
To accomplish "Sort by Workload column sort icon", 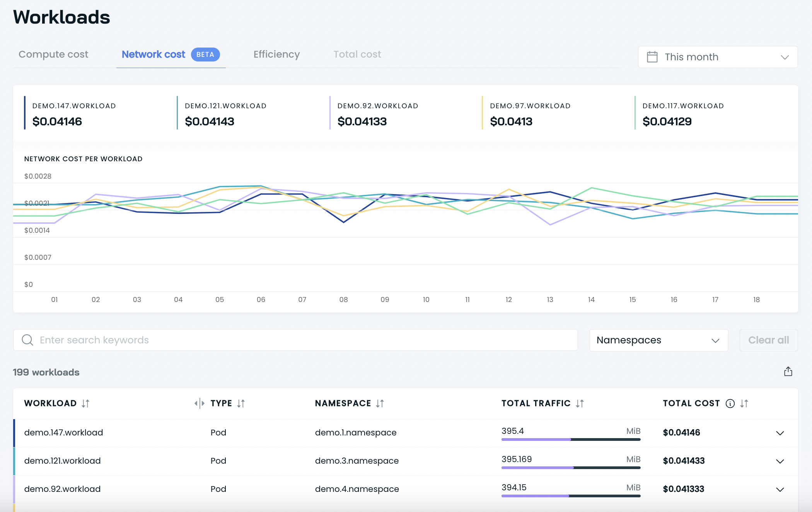I will (x=85, y=403).
